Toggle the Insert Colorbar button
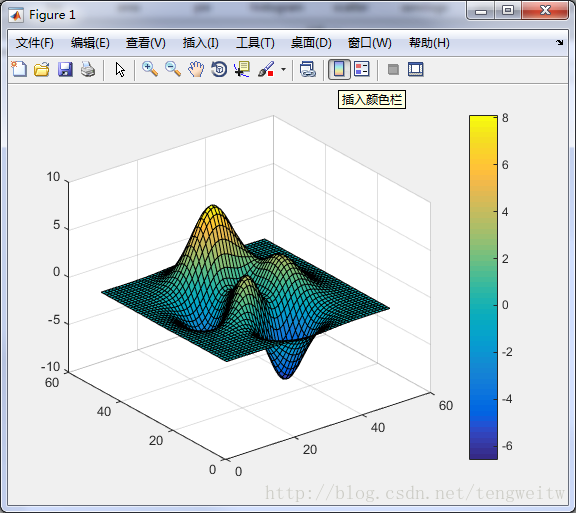The height and width of the screenshot is (513, 576). point(339,69)
